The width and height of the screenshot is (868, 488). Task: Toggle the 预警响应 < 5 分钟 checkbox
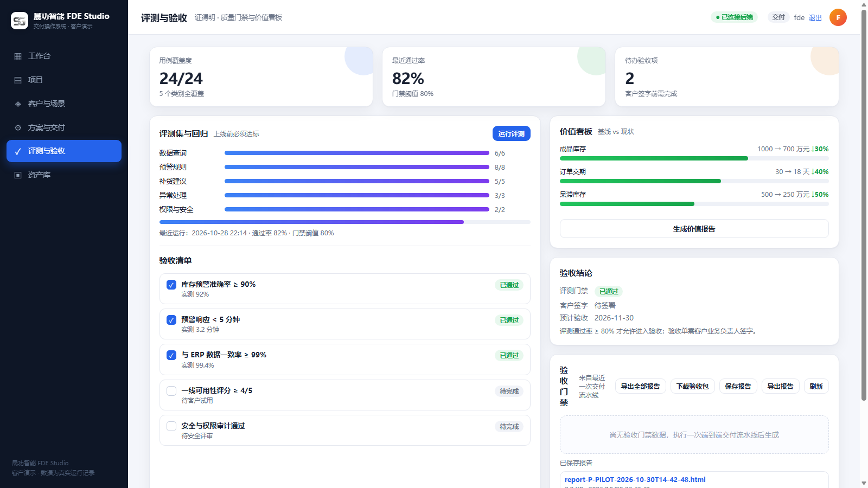coord(171,320)
